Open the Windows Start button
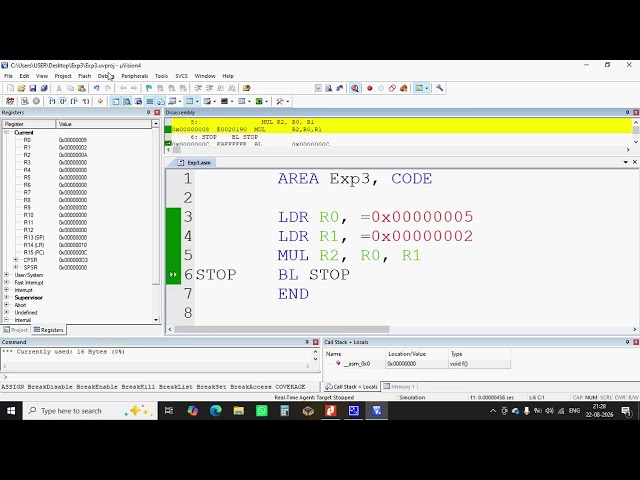 tap(11, 411)
